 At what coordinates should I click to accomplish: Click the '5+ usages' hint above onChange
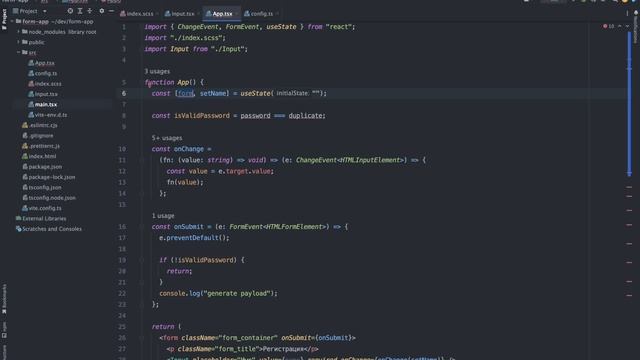pyautogui.click(x=167, y=138)
